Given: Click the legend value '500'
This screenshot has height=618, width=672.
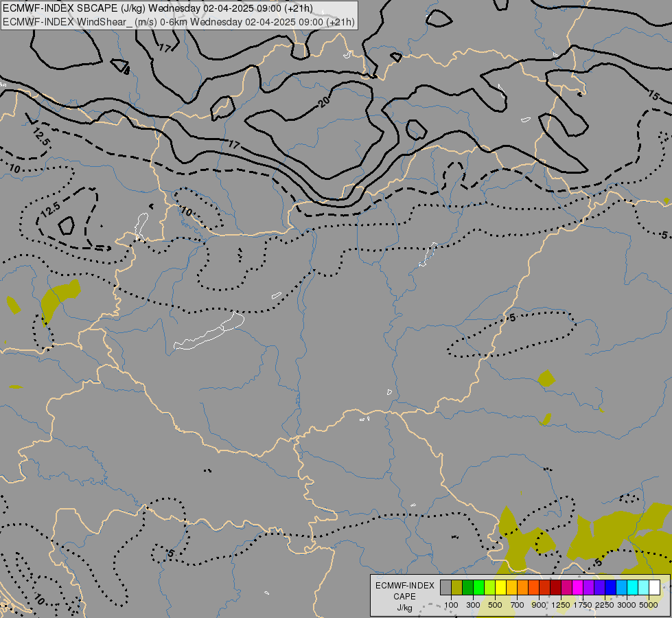Looking at the screenshot, I should (x=495, y=605).
